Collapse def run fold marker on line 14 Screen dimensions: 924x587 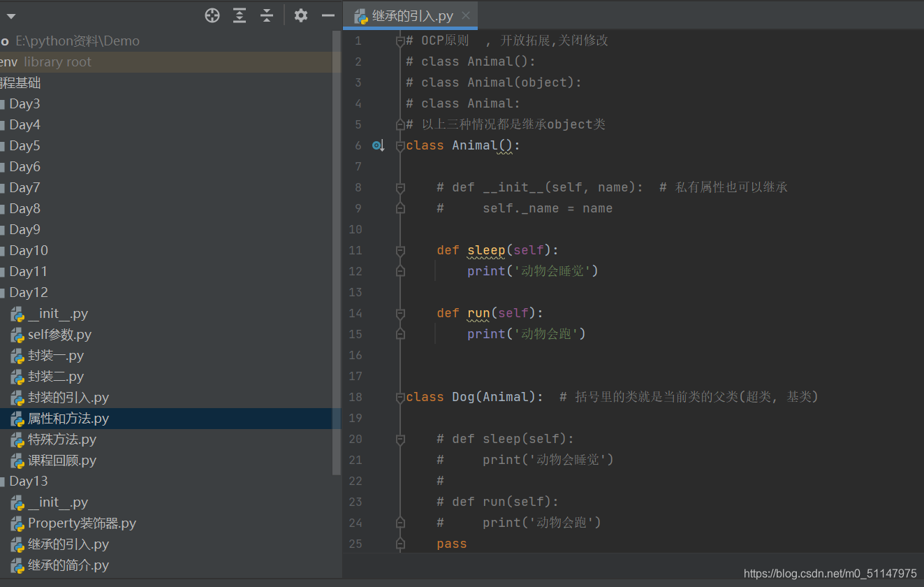pyautogui.click(x=400, y=314)
